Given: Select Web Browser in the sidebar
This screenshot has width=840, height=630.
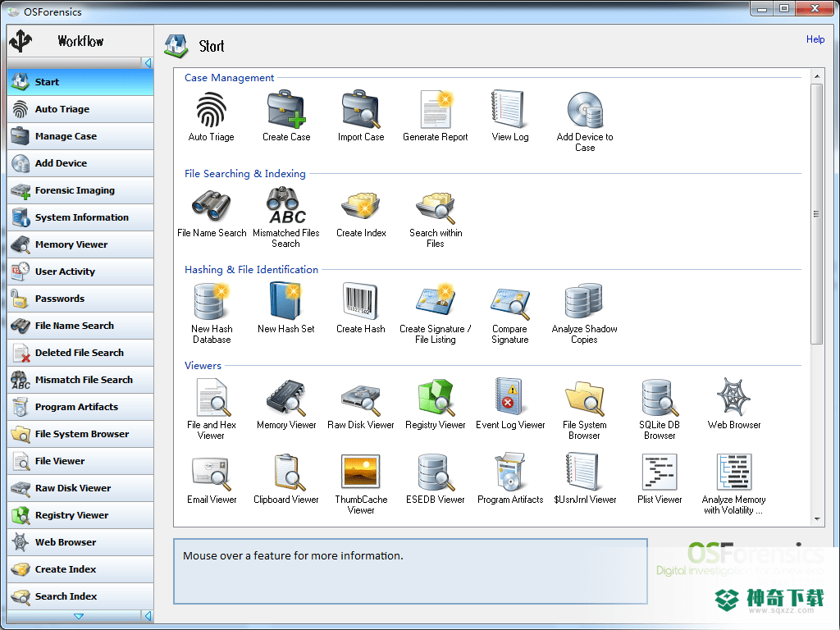Looking at the screenshot, I should click(x=80, y=542).
